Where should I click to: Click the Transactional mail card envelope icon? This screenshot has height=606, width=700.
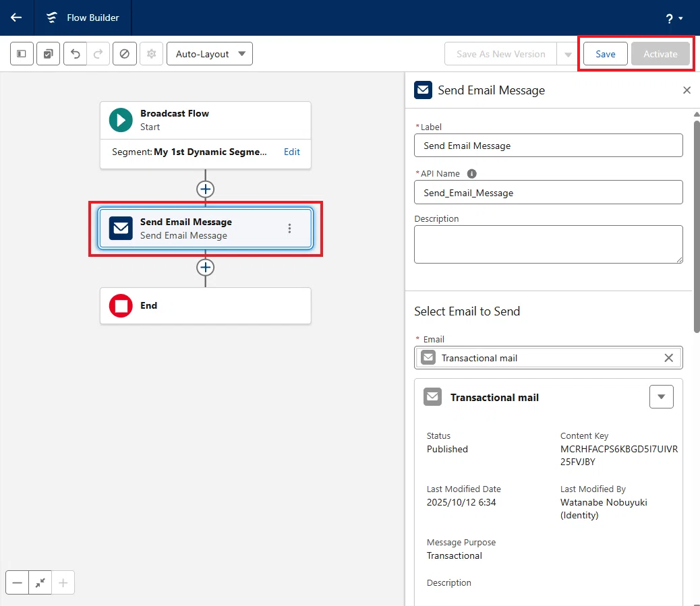point(432,397)
